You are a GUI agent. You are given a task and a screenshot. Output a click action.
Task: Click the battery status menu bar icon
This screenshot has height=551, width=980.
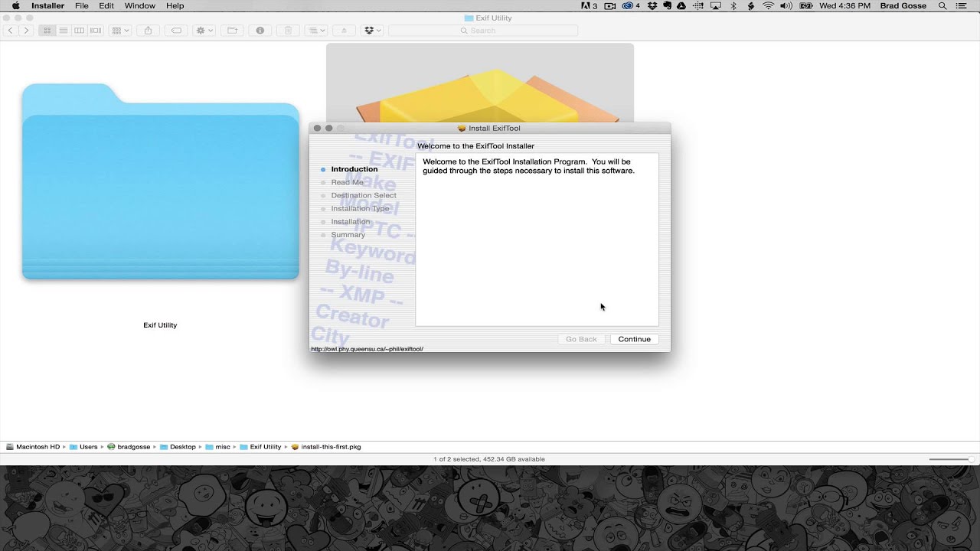806,5
